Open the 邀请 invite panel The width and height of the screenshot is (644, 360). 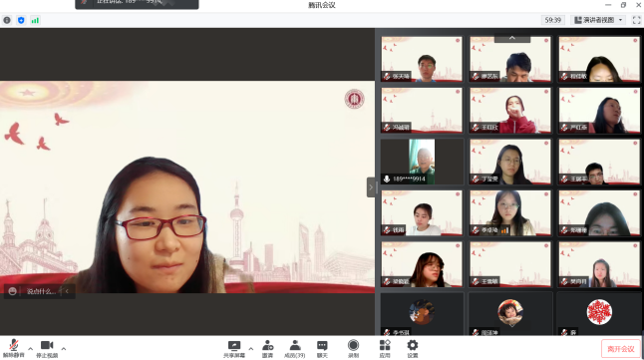coord(268,349)
